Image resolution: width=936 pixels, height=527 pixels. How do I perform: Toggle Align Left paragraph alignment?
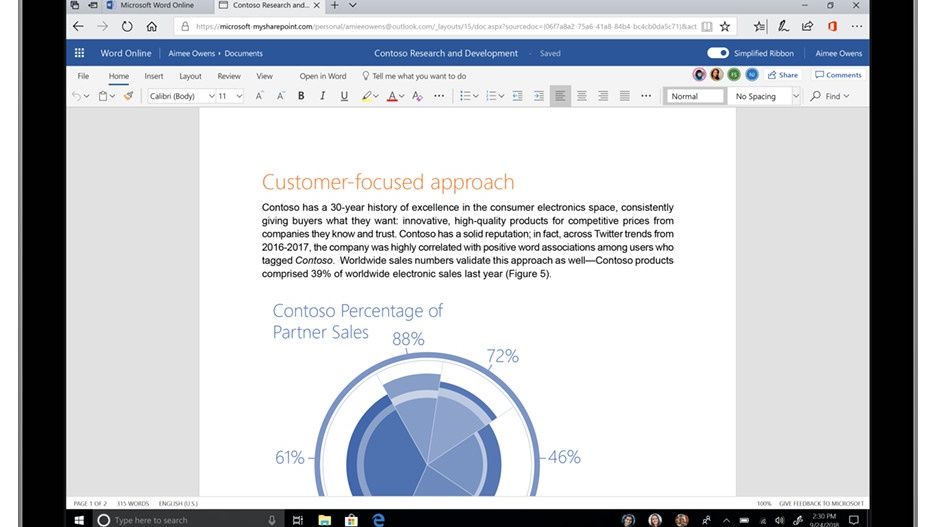pos(560,96)
